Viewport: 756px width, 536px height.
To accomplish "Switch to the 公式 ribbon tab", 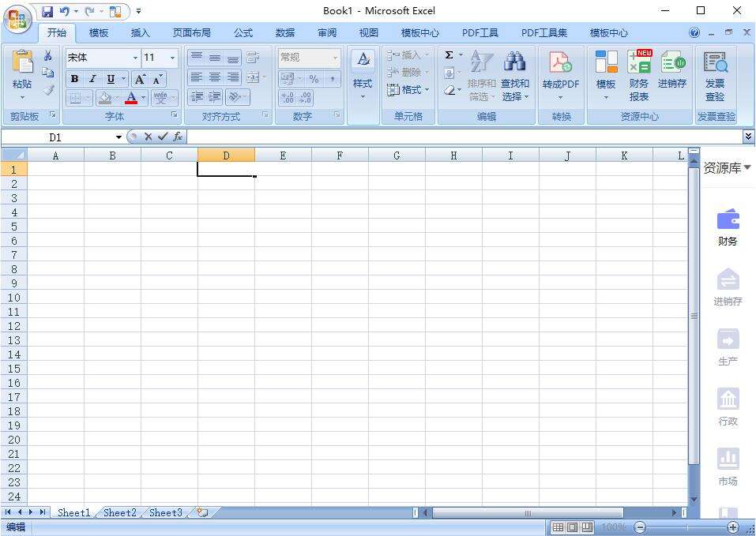I will (243, 32).
